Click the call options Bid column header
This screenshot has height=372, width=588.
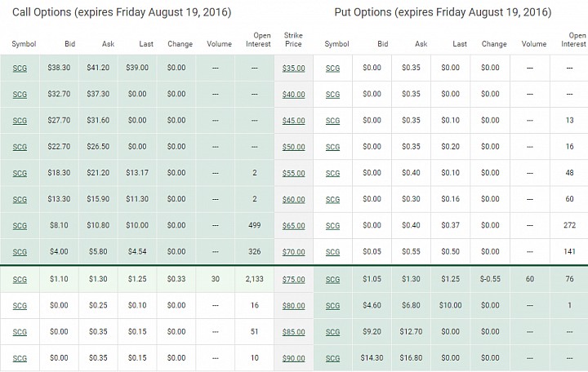[69, 44]
